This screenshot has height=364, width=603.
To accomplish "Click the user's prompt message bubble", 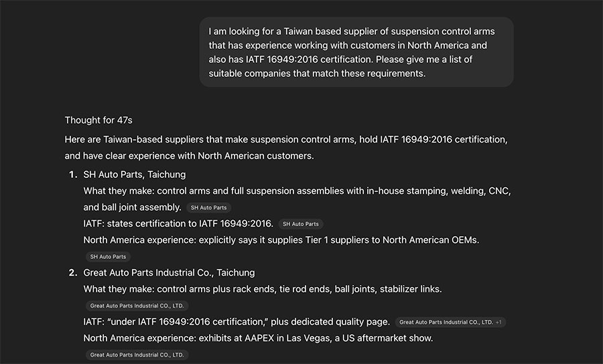I will [x=356, y=52].
